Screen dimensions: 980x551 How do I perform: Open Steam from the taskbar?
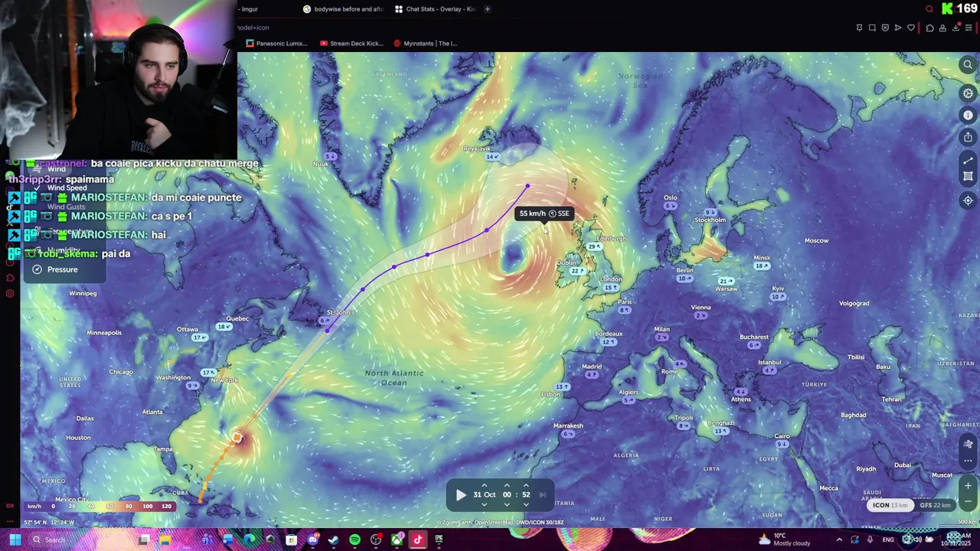pyautogui.click(x=333, y=540)
